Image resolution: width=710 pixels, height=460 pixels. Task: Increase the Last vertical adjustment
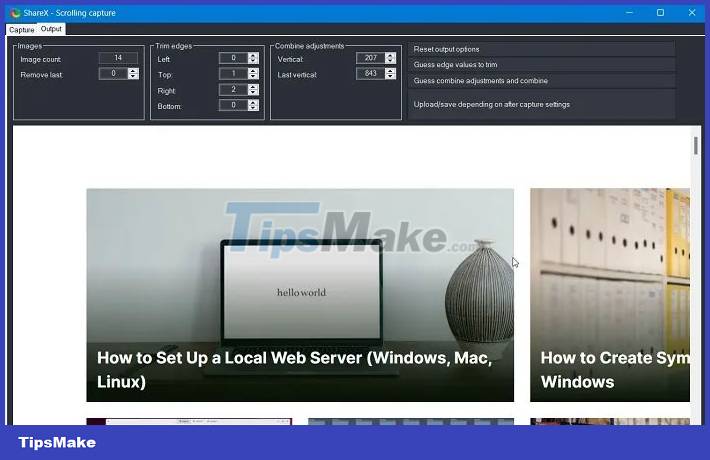[x=390, y=71]
